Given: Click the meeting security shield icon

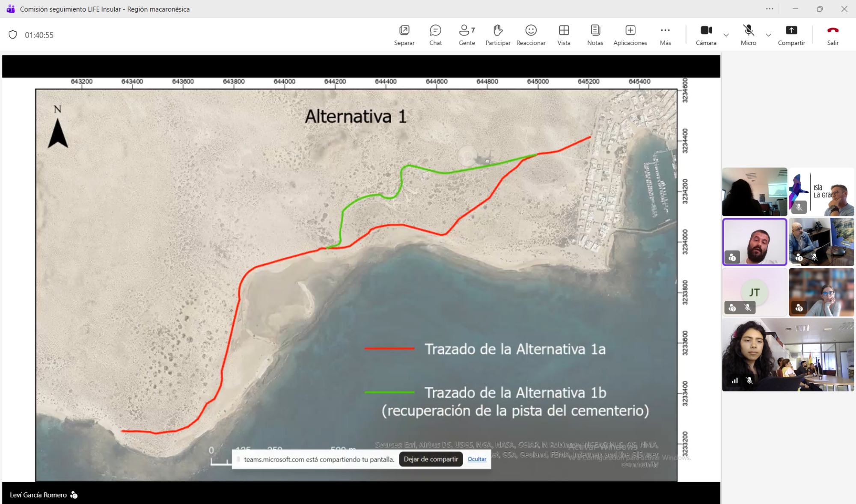Looking at the screenshot, I should point(13,35).
